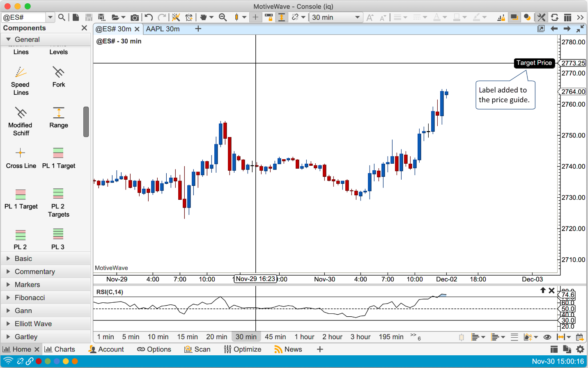Click the @ES# symbol input field

click(24, 17)
